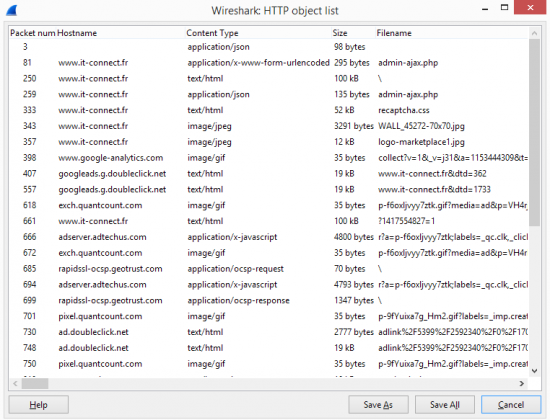Select packet 3 application/json row

point(268,47)
